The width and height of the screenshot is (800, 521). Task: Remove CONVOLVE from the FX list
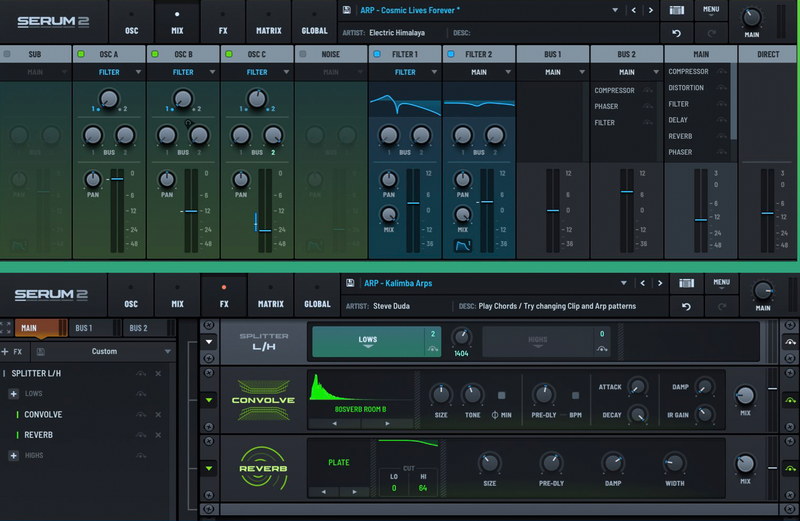tap(158, 415)
